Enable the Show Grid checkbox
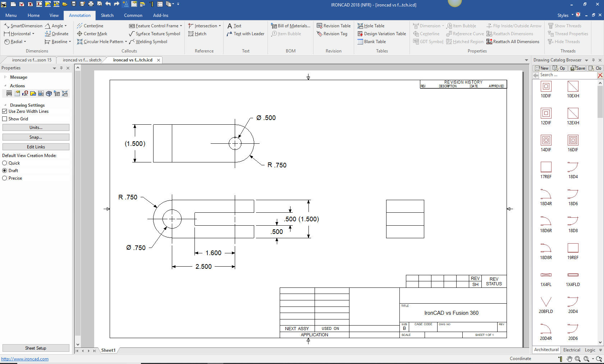The image size is (604, 364). (x=5, y=119)
